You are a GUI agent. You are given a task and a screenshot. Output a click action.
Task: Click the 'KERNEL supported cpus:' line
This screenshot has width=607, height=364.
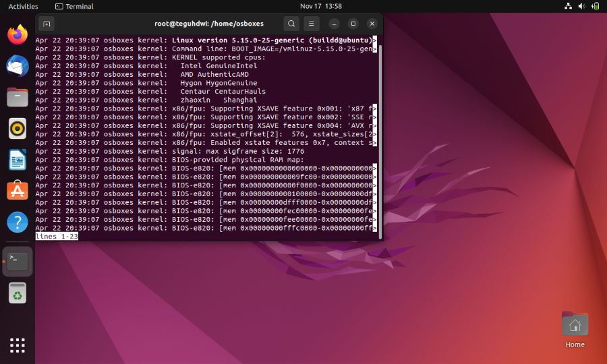pos(150,57)
